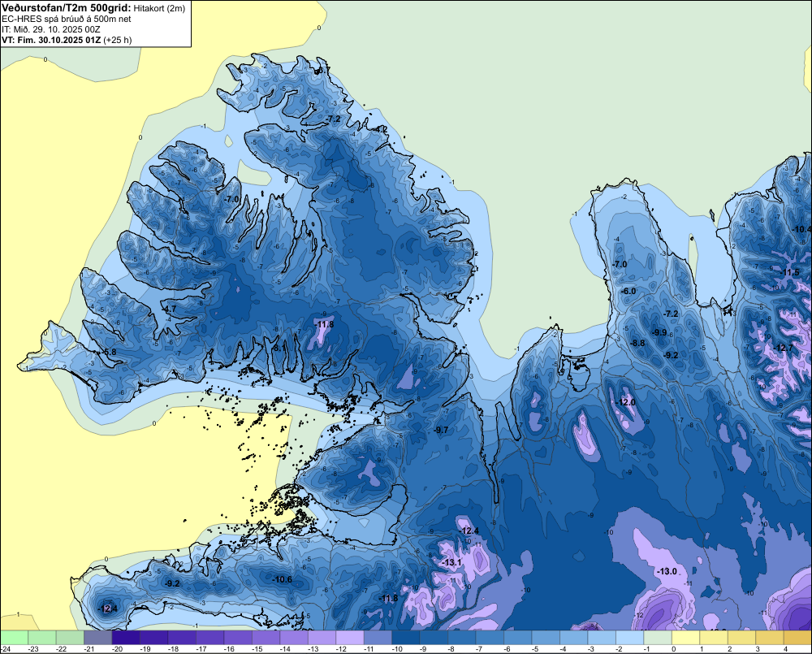Select the dark blue legend swatch at -10
Screen dimensions: 812x654
tap(405, 637)
